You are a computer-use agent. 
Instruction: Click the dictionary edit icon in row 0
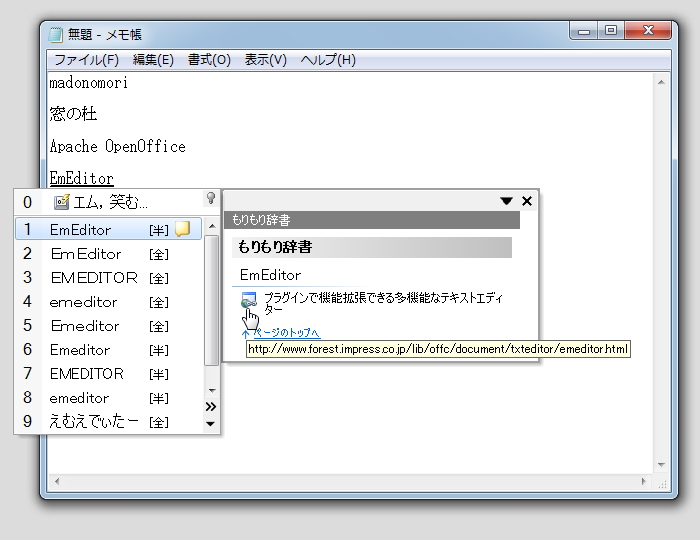[x=62, y=202]
